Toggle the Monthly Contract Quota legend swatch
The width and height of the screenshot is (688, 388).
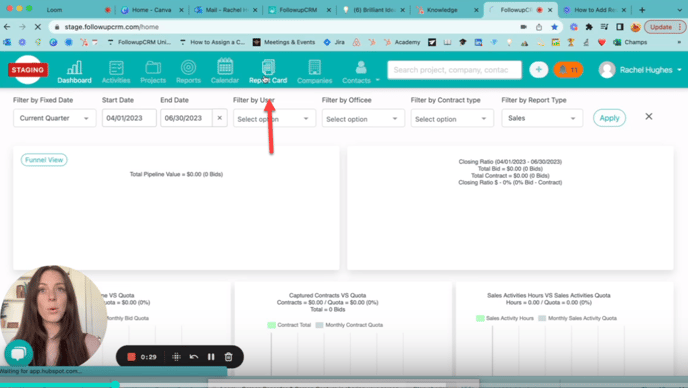[x=319, y=325]
